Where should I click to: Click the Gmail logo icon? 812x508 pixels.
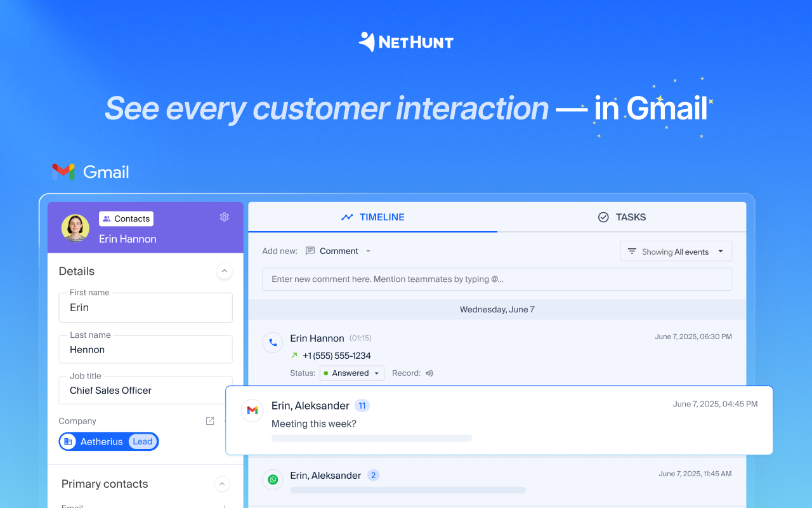point(63,171)
